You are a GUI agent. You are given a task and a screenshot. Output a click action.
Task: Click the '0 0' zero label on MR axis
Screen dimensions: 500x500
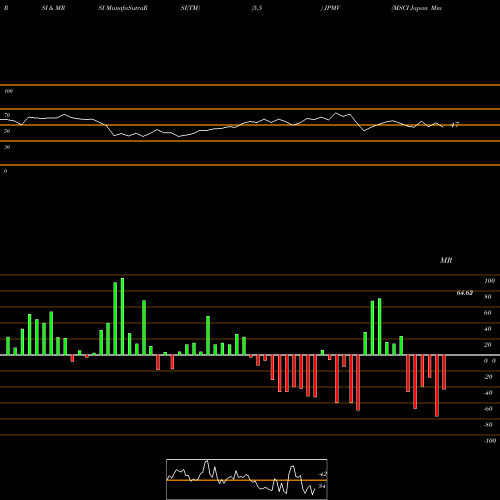[490, 361]
